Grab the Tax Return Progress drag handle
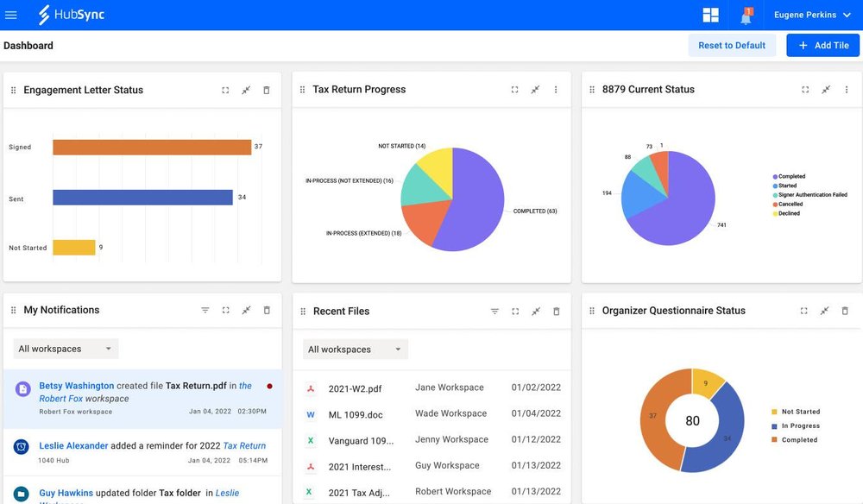This screenshot has width=863, height=504. 302,90
